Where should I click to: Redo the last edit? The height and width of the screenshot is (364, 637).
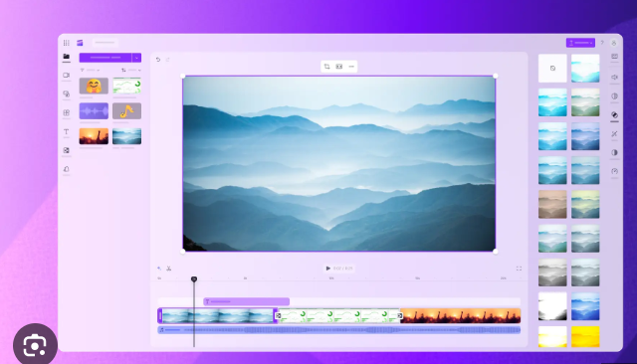click(167, 60)
